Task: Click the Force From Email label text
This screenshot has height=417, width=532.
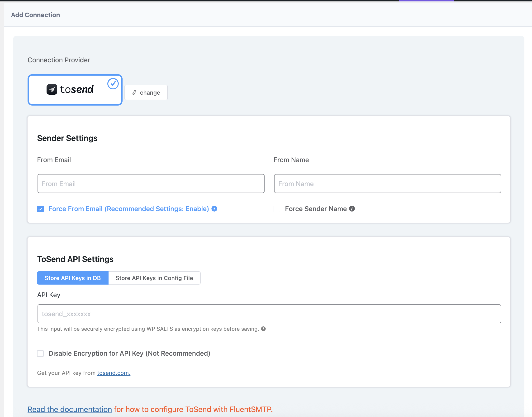Action: [x=128, y=209]
